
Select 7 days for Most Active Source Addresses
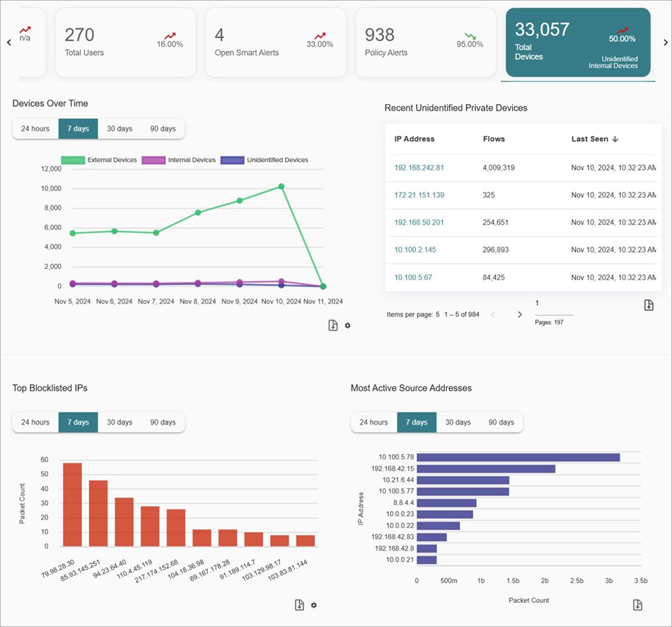[x=417, y=422]
